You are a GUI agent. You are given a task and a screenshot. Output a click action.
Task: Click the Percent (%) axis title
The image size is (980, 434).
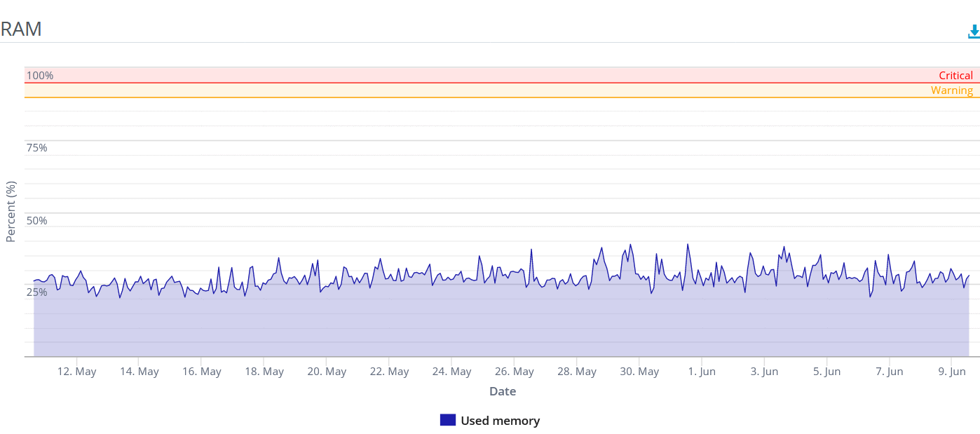click(x=11, y=212)
